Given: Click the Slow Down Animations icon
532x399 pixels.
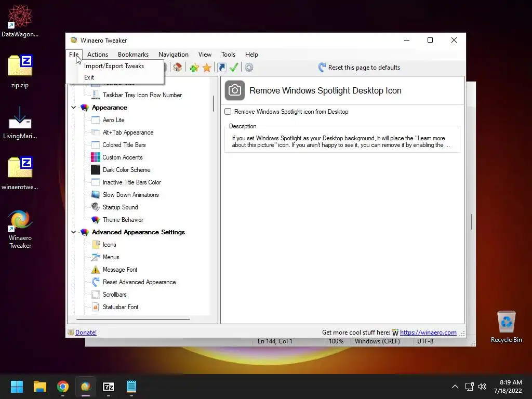Looking at the screenshot, I should click(x=96, y=195).
